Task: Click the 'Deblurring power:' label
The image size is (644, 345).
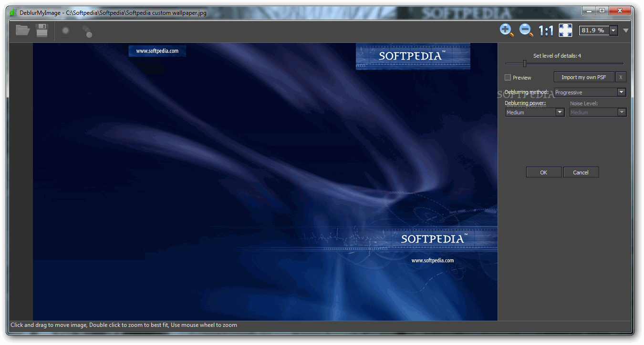Action: tap(525, 103)
